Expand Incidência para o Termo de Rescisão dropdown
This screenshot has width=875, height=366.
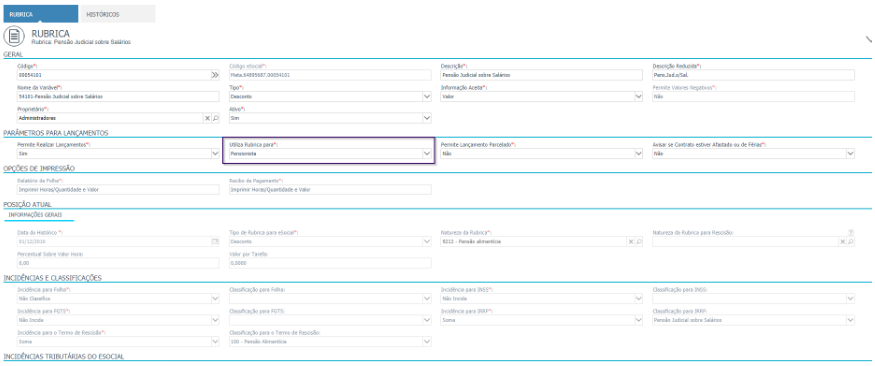tap(215, 341)
